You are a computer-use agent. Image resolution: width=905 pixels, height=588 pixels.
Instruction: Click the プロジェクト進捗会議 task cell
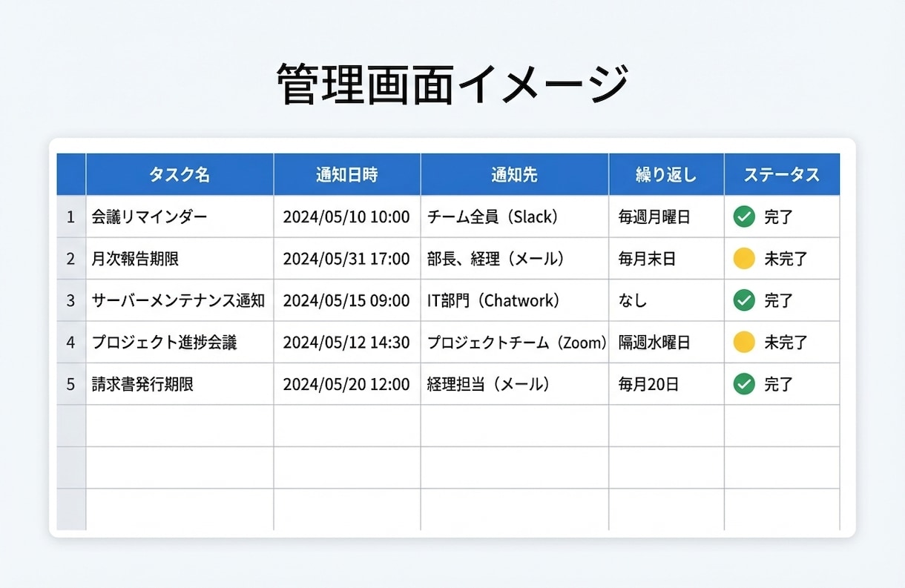coord(180,342)
